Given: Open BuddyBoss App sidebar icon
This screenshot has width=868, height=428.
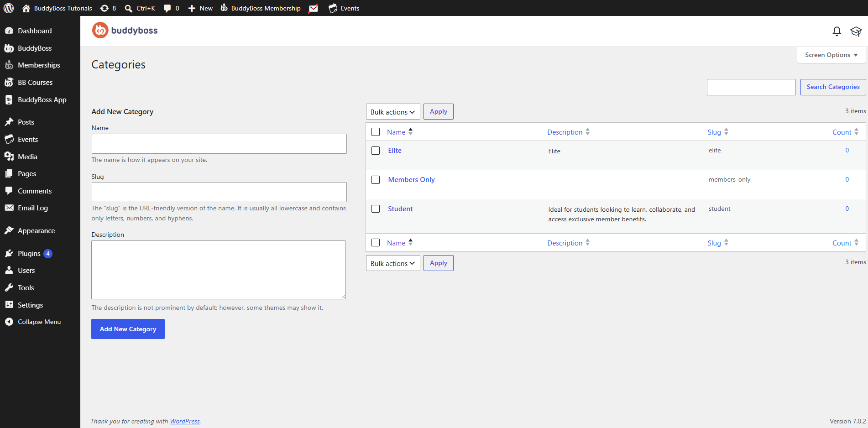Looking at the screenshot, I should point(9,99).
